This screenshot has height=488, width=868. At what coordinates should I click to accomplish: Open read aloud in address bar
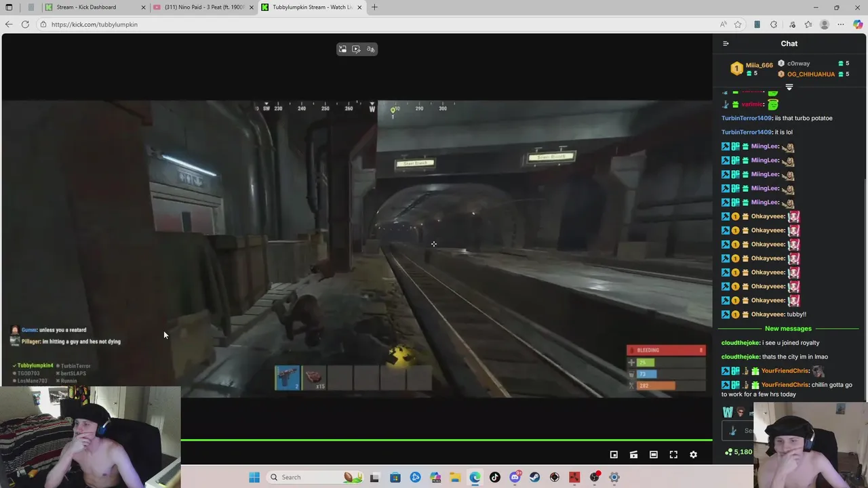tap(724, 24)
